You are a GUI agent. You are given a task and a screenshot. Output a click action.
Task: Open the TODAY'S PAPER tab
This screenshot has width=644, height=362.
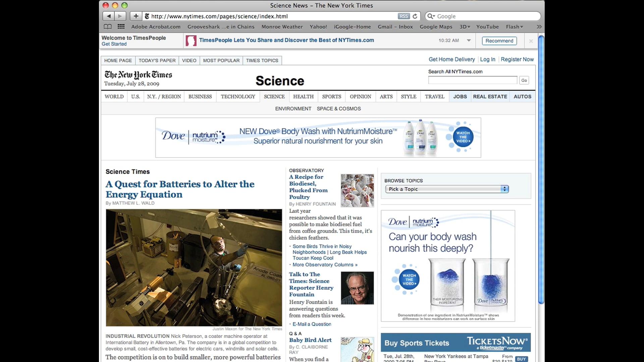157,60
